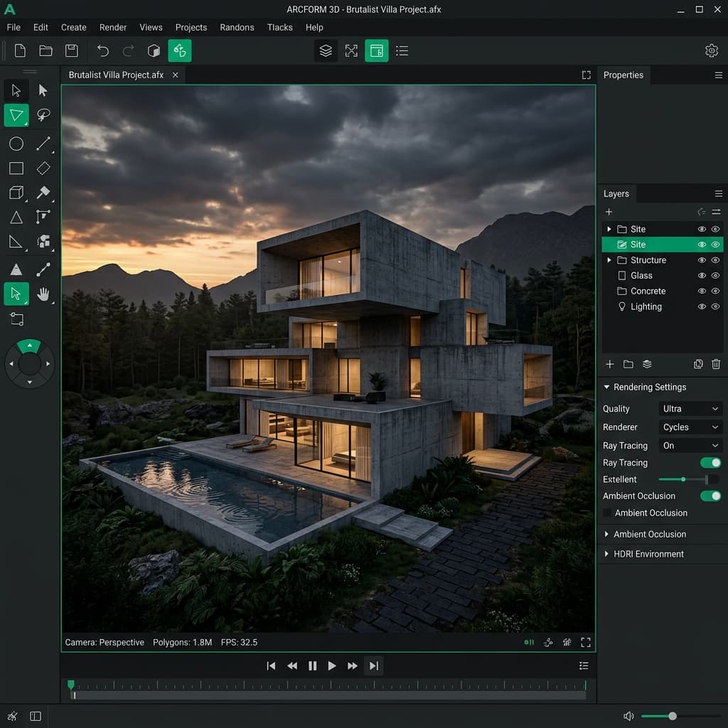The width and height of the screenshot is (728, 728).
Task: Open the Layers stack icon in the top toolbar
Action: point(326,50)
